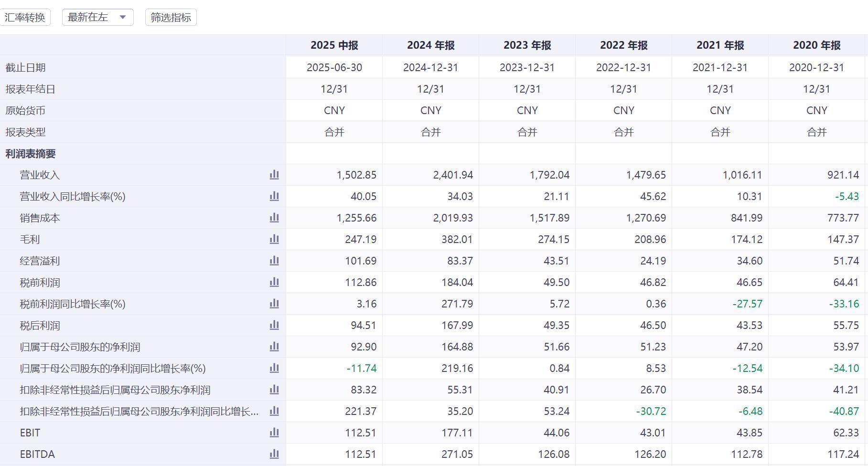This screenshot has height=466, width=868.
Task: Open chart for 扣除非经常性损益后归属母公司股东净利润
Action: point(274,390)
